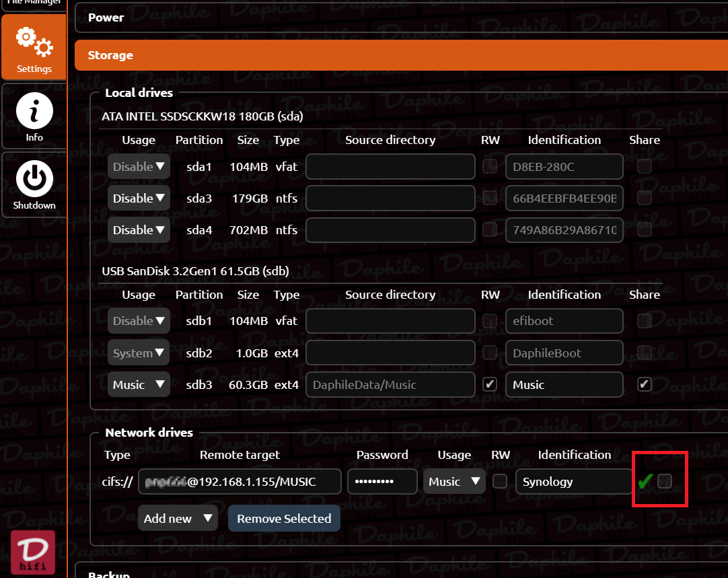This screenshot has width=728, height=578.
Task: Toggle RW checkbox for sda4
Action: coord(490,230)
